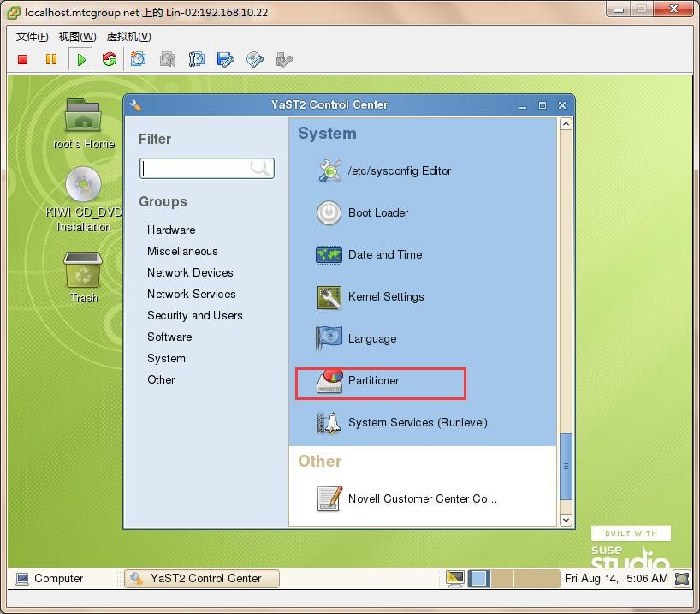Open the 视图(W) menu
The image size is (700, 614).
pos(77,37)
